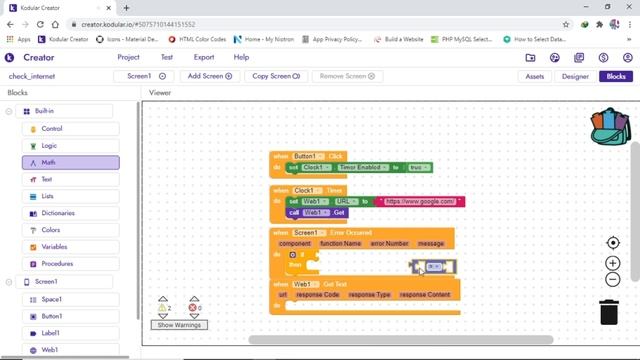Select the Text blocks category
640x360 pixels.
71,179
